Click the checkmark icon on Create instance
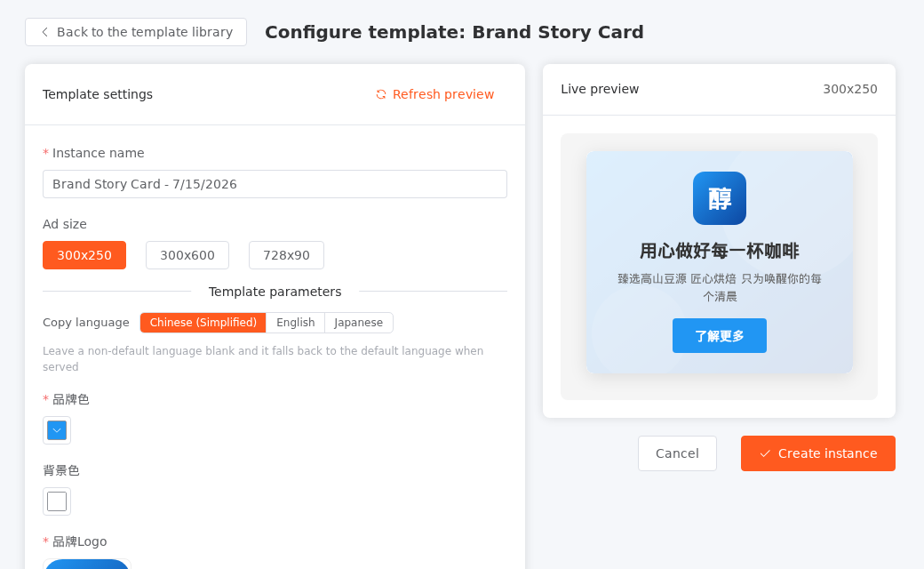The width and height of the screenshot is (924, 569). pyautogui.click(x=765, y=453)
